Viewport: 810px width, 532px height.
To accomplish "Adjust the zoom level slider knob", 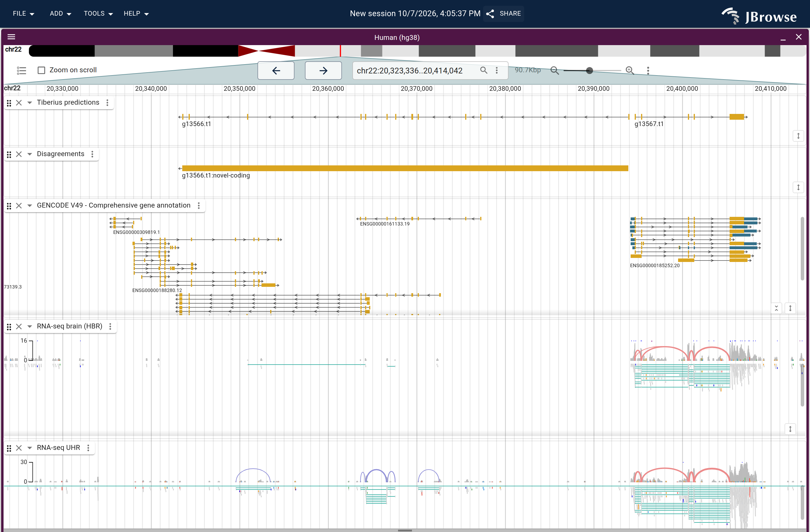I will click(590, 71).
